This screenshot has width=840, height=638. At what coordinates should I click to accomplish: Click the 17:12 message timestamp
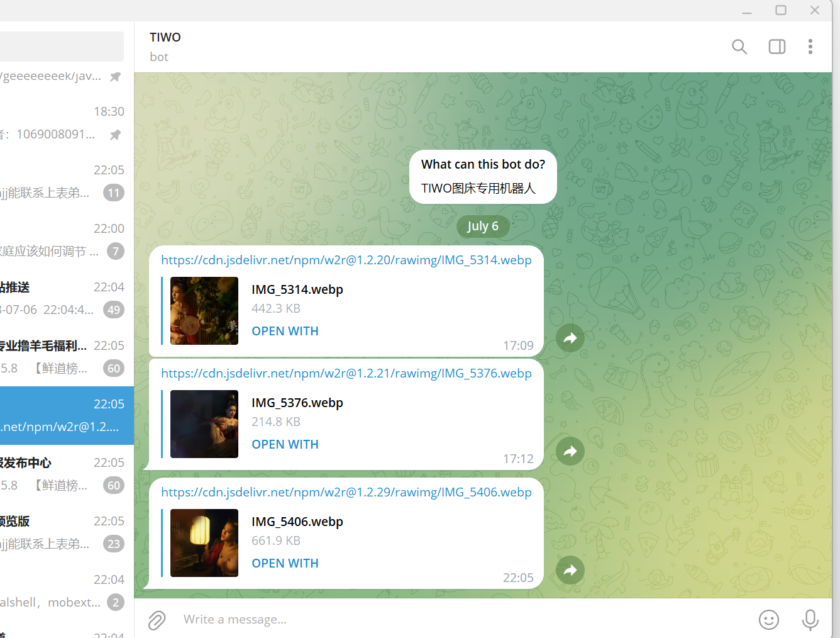(518, 459)
